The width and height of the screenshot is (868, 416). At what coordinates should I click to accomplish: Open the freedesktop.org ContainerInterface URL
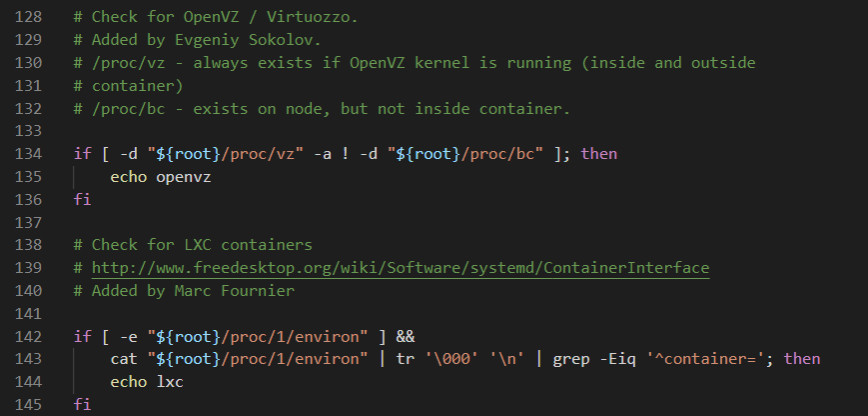pos(400,268)
